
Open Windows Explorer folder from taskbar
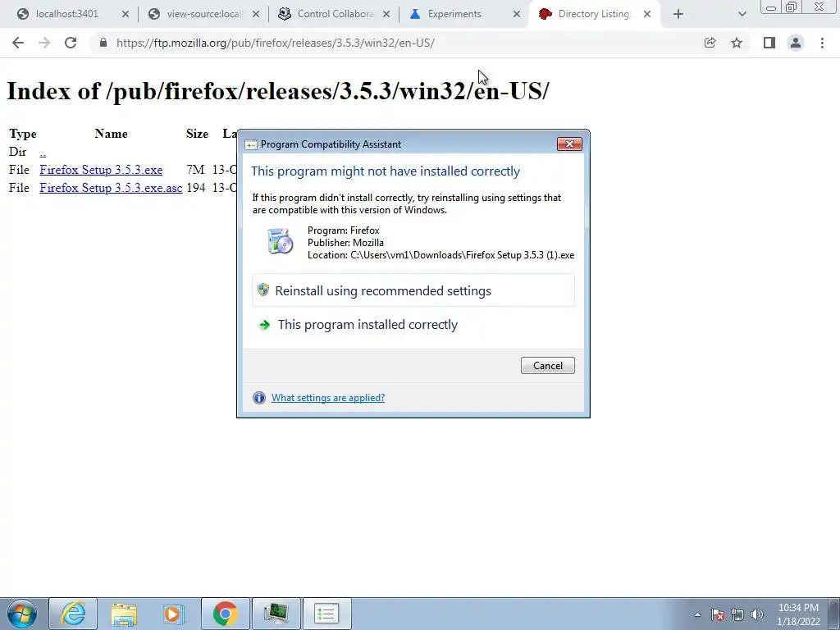click(124, 614)
